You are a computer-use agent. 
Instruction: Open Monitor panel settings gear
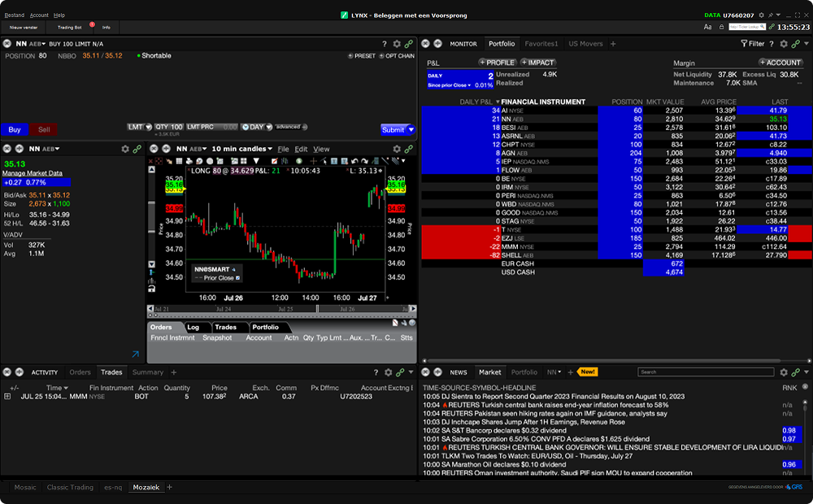click(x=784, y=44)
